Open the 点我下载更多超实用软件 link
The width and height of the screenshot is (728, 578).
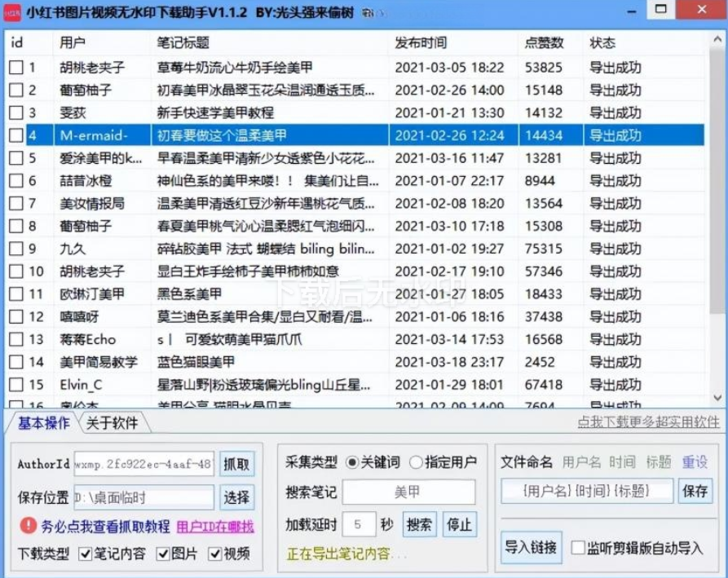648,422
